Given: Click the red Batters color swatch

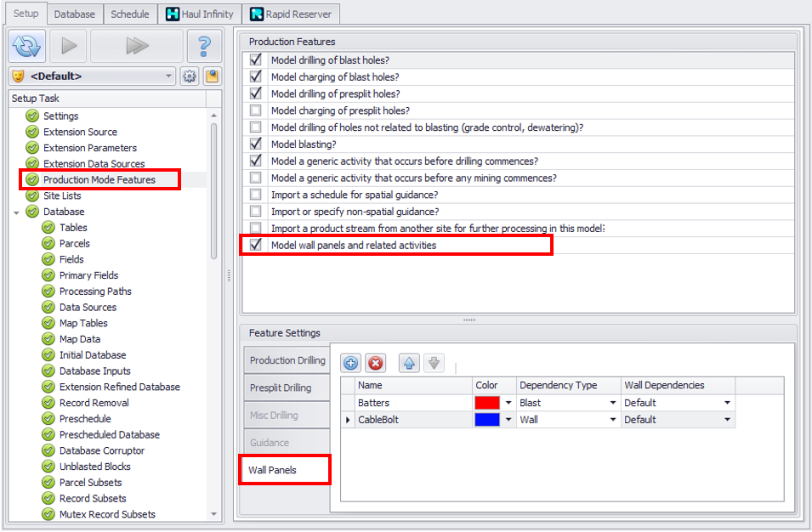Looking at the screenshot, I should click(487, 403).
